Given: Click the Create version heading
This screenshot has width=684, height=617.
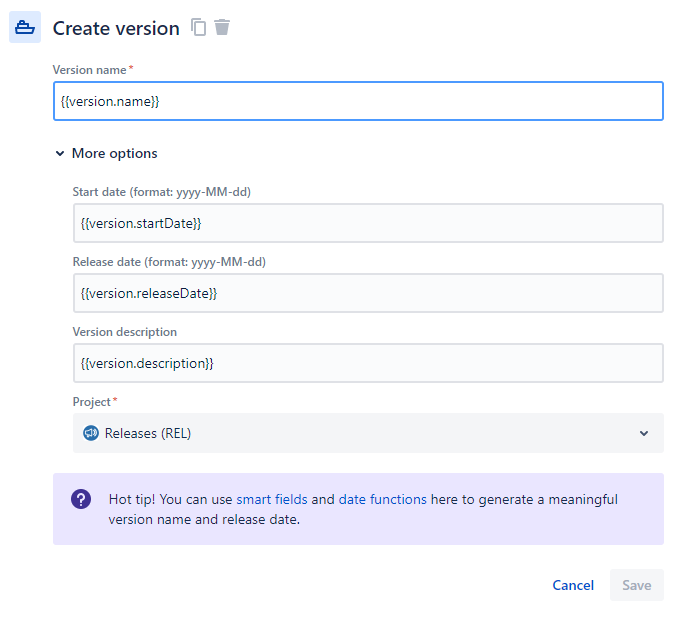Looking at the screenshot, I should pyautogui.click(x=116, y=28).
